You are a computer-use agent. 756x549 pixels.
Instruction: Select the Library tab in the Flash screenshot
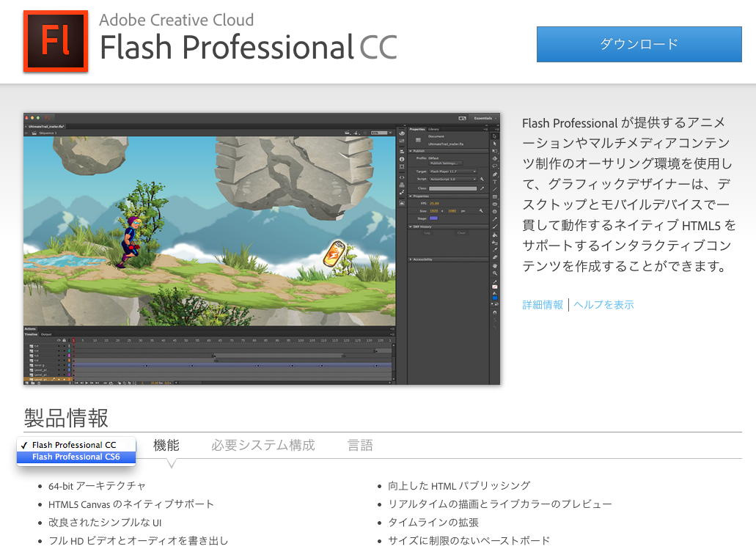[433, 129]
